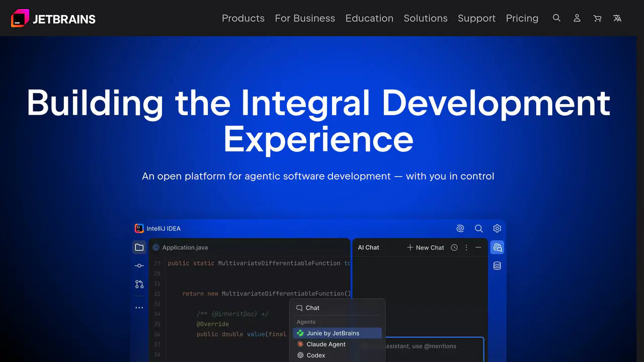Click the {@inheritDoc} comment line
The image size is (644, 362).
click(232, 314)
